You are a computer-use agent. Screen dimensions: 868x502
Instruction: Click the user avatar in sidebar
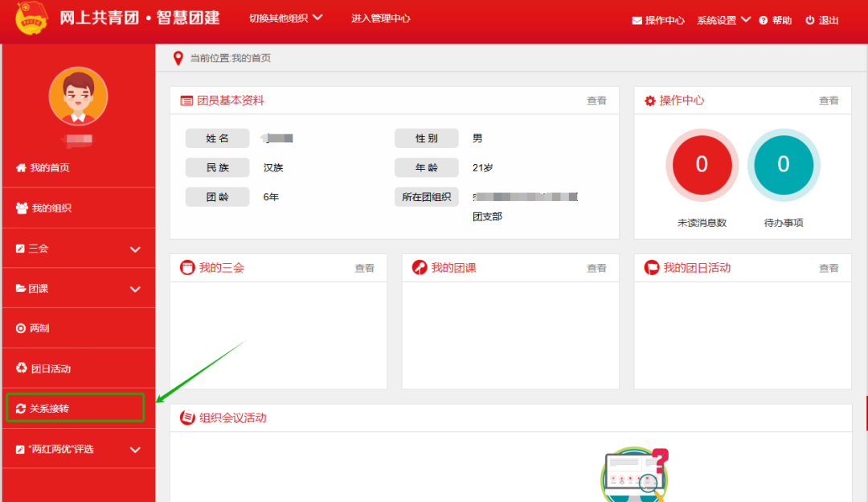point(78,97)
